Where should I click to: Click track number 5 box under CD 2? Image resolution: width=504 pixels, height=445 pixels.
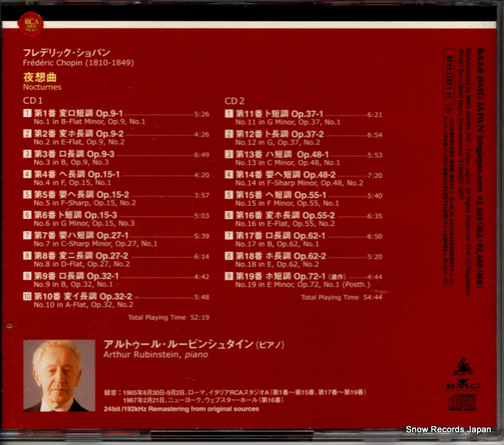[229, 194]
